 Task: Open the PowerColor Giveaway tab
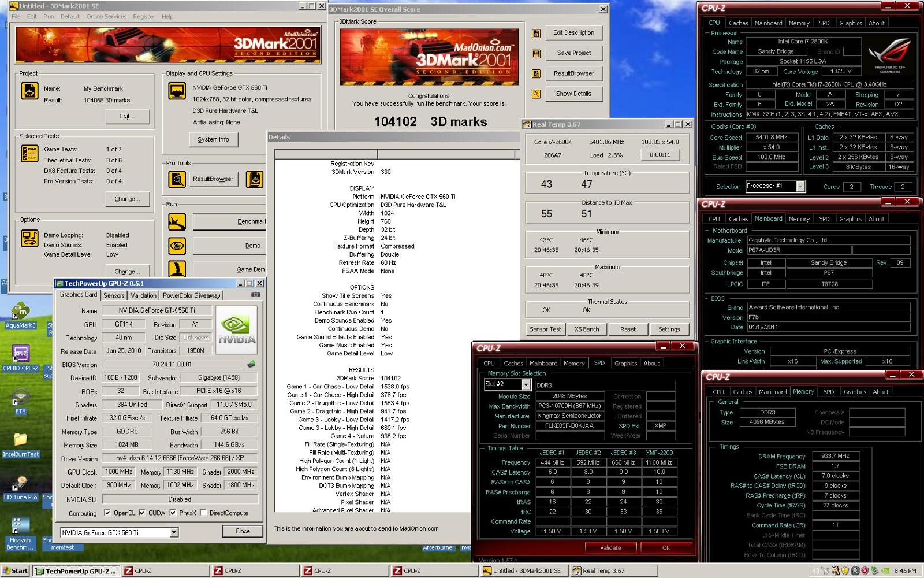[191, 295]
